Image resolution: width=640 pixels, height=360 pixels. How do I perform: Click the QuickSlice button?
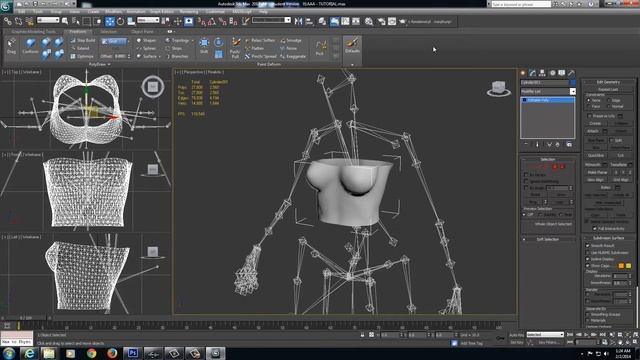(x=596, y=156)
